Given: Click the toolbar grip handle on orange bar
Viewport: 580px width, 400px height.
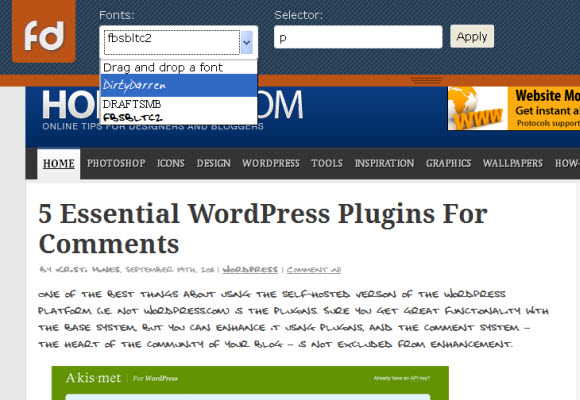Looking at the screenshot, I should tap(426, 80).
